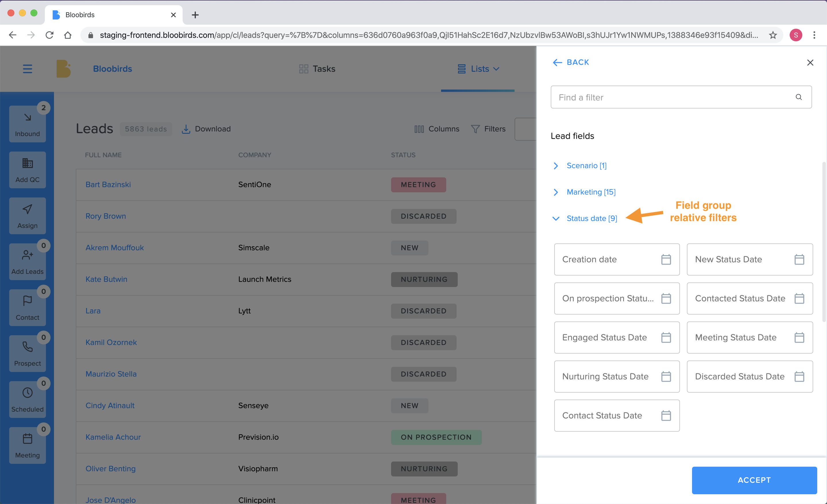Open the Filters button
This screenshot has width=827, height=504.
[x=488, y=129]
